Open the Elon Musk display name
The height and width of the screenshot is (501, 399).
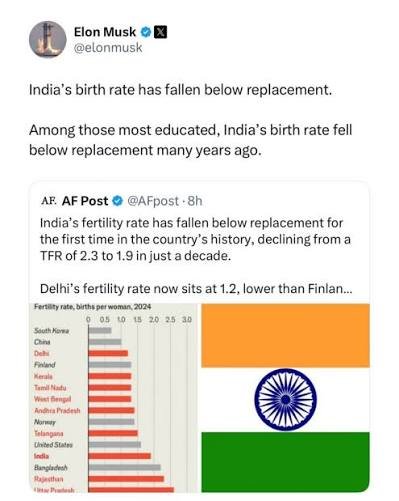tap(105, 32)
